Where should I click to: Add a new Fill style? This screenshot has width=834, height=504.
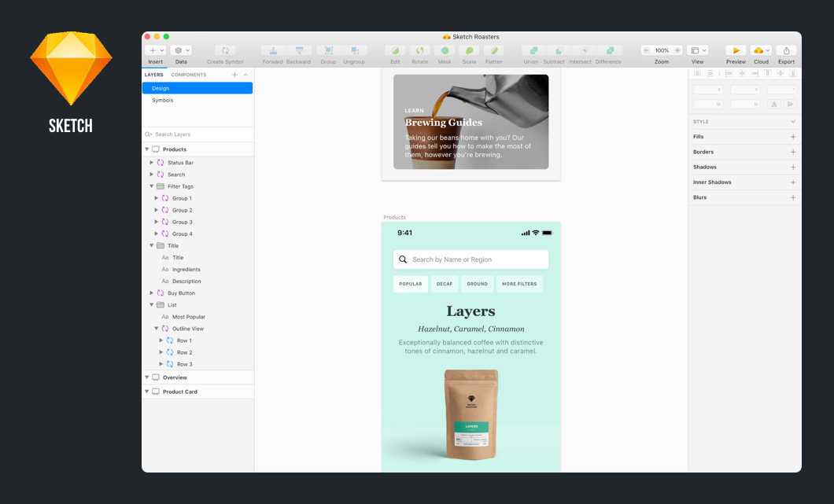tap(793, 137)
